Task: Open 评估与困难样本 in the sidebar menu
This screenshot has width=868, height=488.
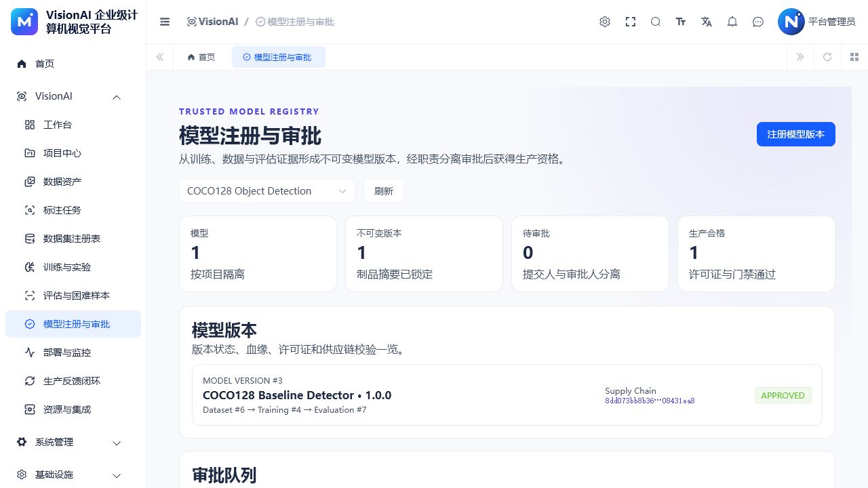Action: coord(73,296)
